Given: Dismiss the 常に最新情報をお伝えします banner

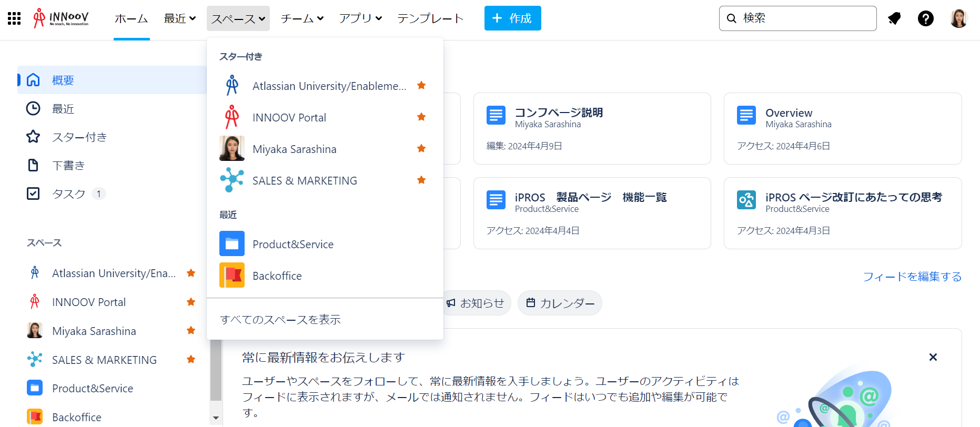Looking at the screenshot, I should tap(933, 357).
